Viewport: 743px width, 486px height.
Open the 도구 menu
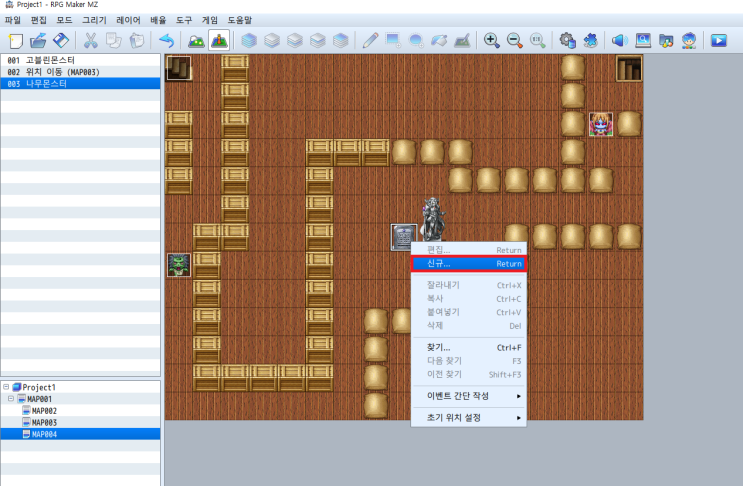point(184,20)
